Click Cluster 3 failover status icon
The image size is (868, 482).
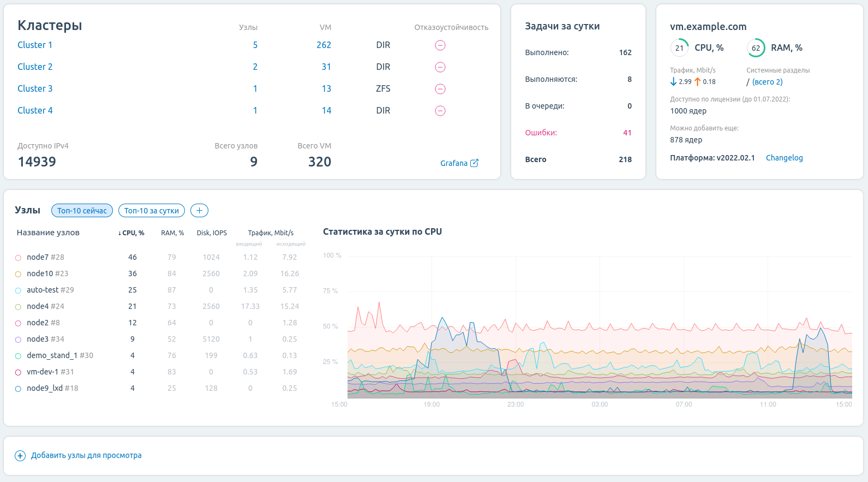tap(440, 89)
